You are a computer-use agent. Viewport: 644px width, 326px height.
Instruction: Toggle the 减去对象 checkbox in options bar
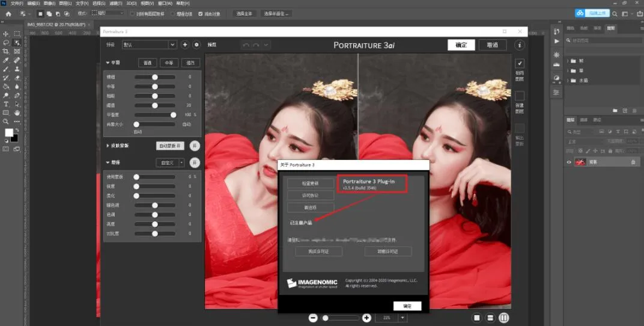(x=201, y=13)
